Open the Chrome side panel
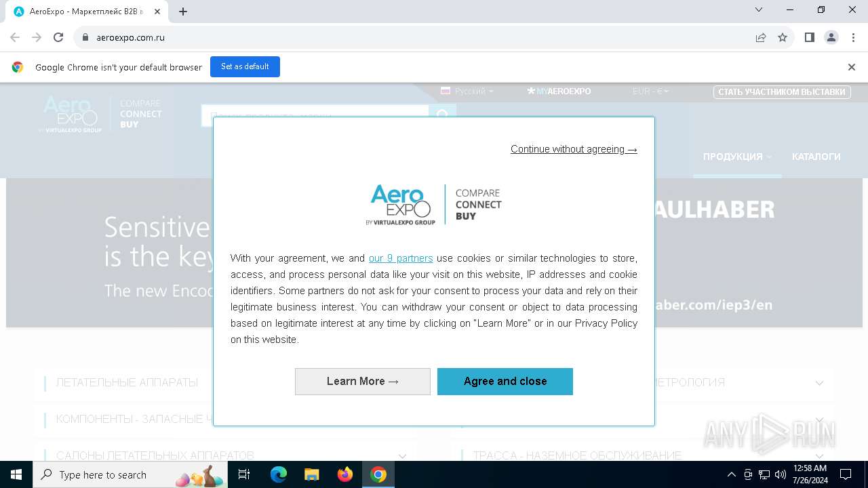The width and height of the screenshot is (868, 488). 809,37
